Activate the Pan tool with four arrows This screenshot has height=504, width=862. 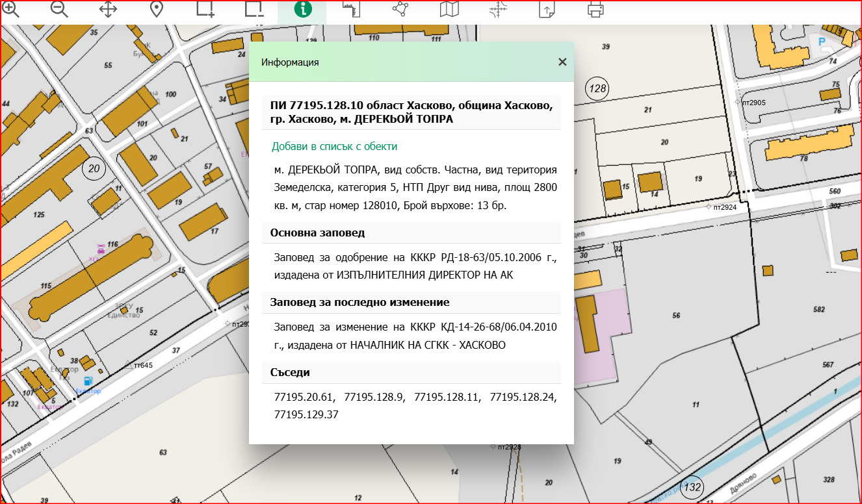[x=108, y=10]
